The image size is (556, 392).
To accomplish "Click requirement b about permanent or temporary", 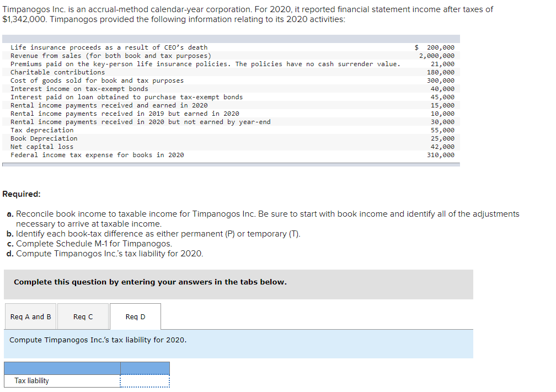I will click(153, 234).
